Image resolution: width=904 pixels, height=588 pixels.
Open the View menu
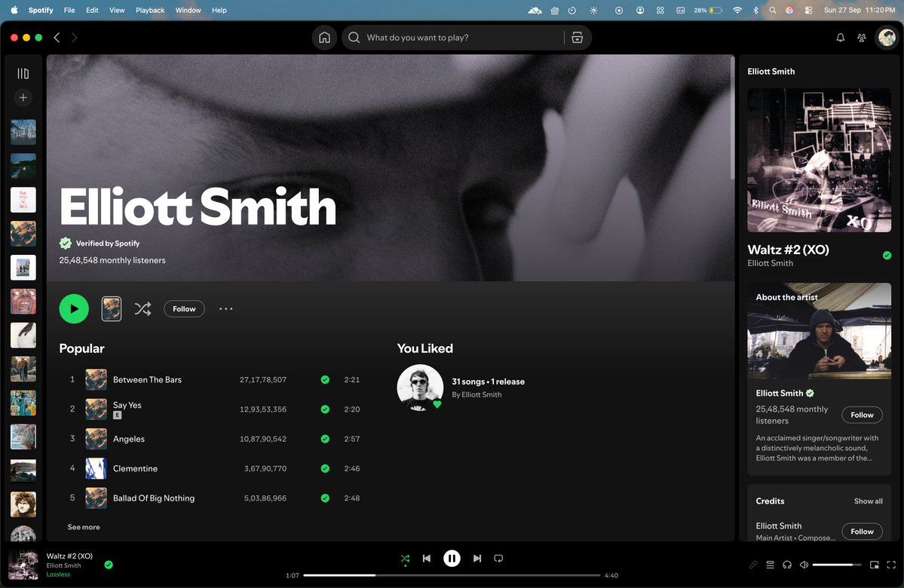[x=117, y=11]
